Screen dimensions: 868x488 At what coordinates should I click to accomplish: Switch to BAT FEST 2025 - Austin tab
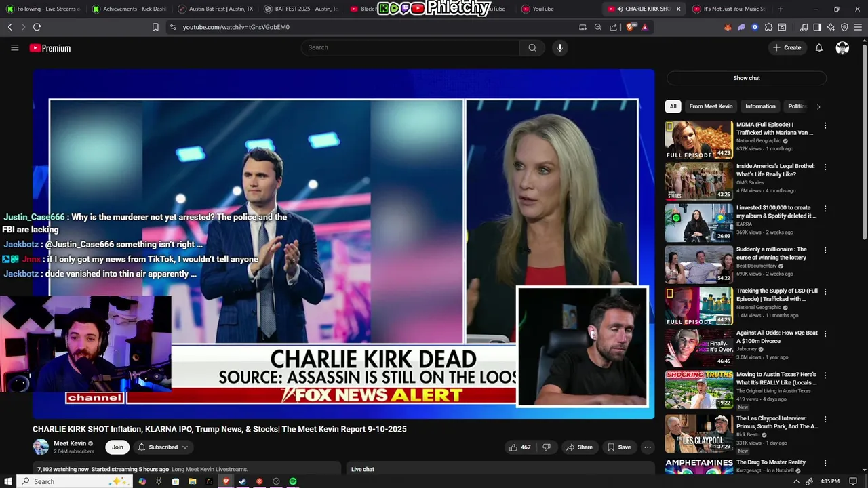click(300, 9)
